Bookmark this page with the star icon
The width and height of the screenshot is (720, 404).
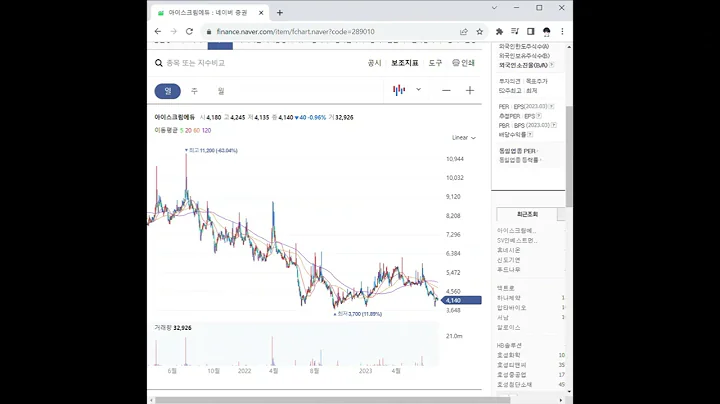tap(479, 31)
